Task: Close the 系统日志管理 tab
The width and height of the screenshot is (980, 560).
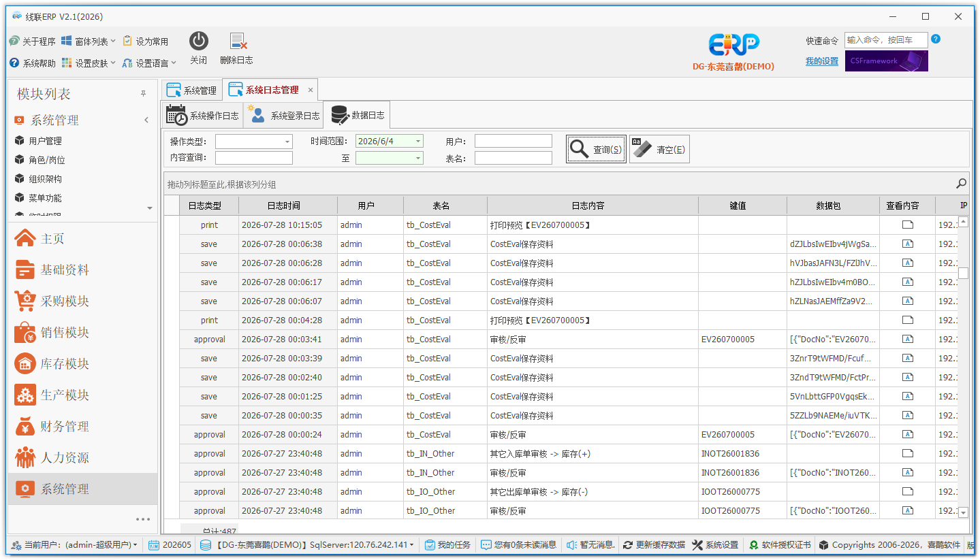Action: coord(311,90)
